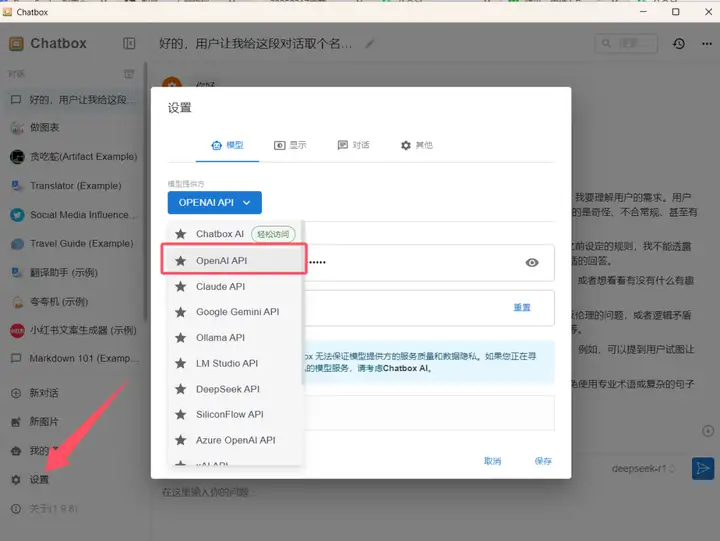Click star icon next to Google Gemini API

(x=181, y=312)
